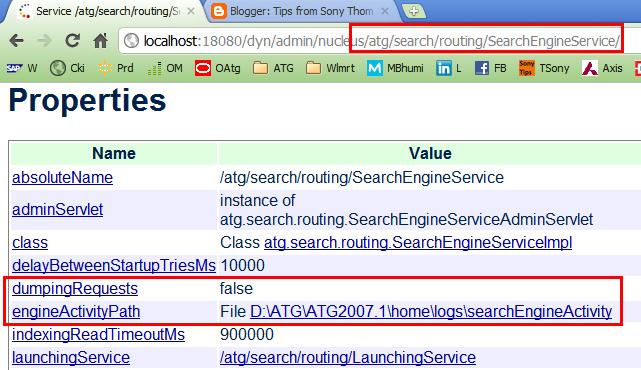The height and width of the screenshot is (370, 641).
Task: Open the ATG bookmarks folder
Action: 273,68
